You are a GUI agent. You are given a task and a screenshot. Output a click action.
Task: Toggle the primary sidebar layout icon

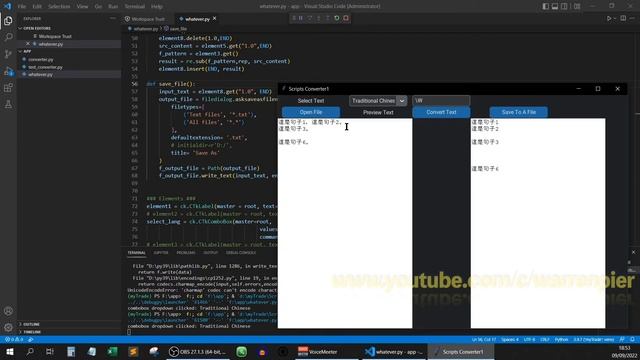[x=546, y=6]
